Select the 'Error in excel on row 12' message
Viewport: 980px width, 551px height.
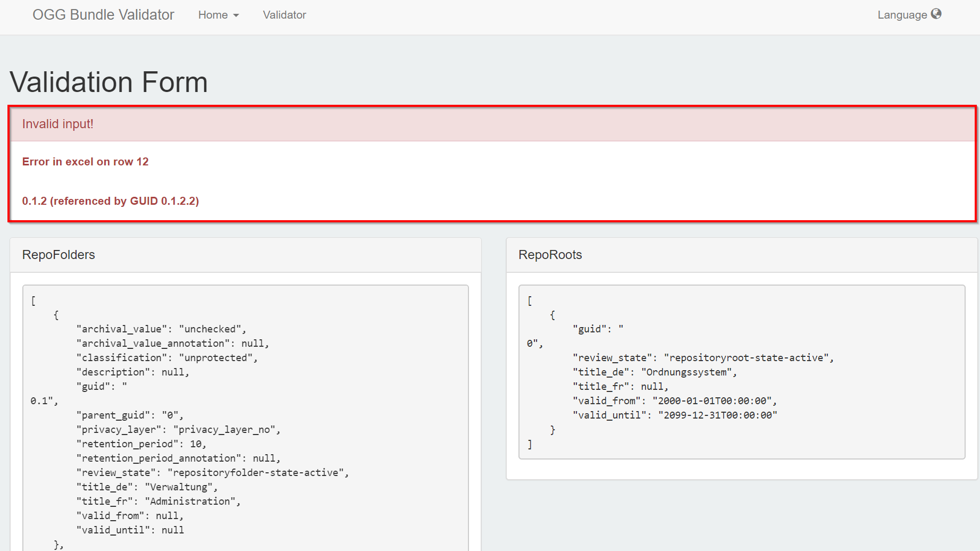pyautogui.click(x=86, y=162)
